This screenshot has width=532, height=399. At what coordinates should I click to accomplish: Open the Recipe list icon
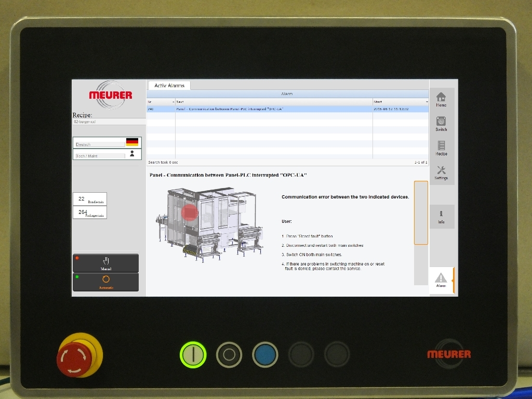click(441, 147)
